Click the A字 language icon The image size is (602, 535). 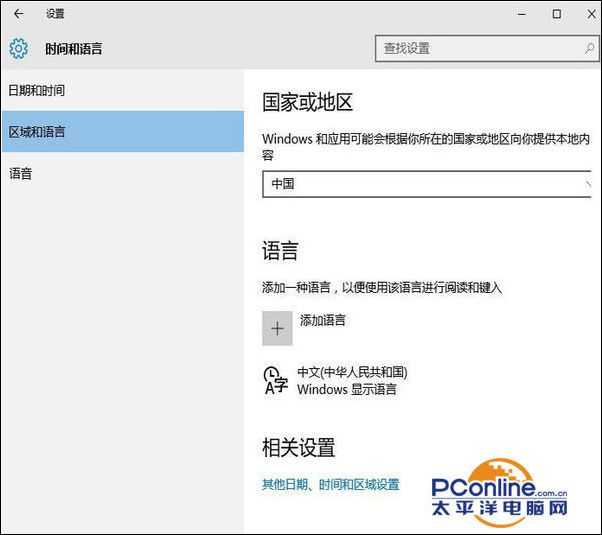(275, 380)
